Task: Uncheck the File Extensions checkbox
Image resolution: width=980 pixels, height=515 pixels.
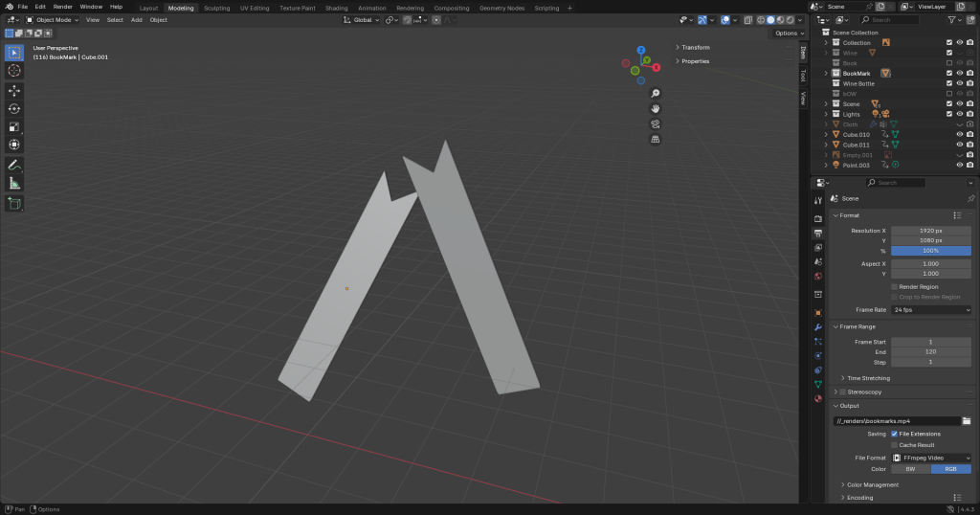Action: point(895,434)
